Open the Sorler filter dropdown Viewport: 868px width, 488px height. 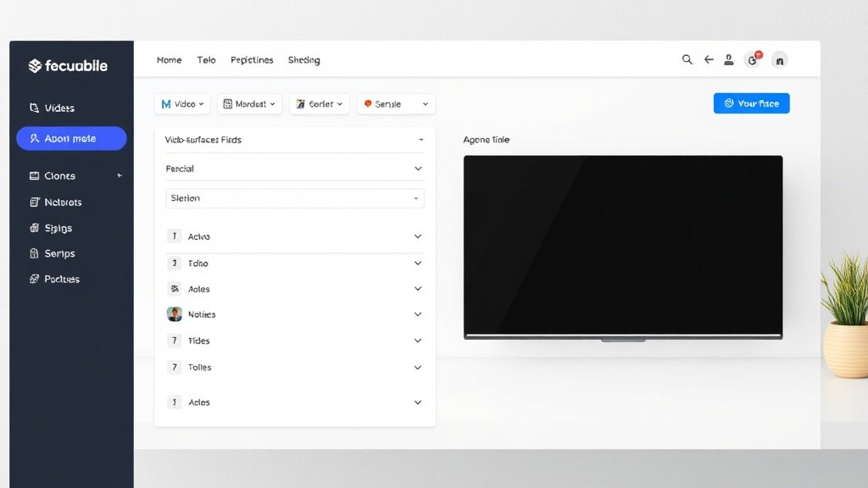pyautogui.click(x=320, y=104)
